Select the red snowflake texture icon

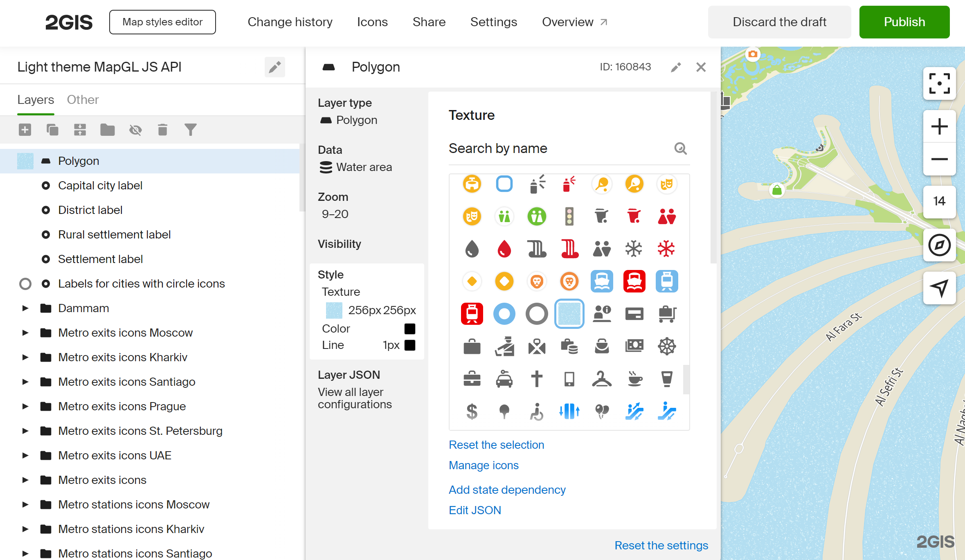coord(666,249)
